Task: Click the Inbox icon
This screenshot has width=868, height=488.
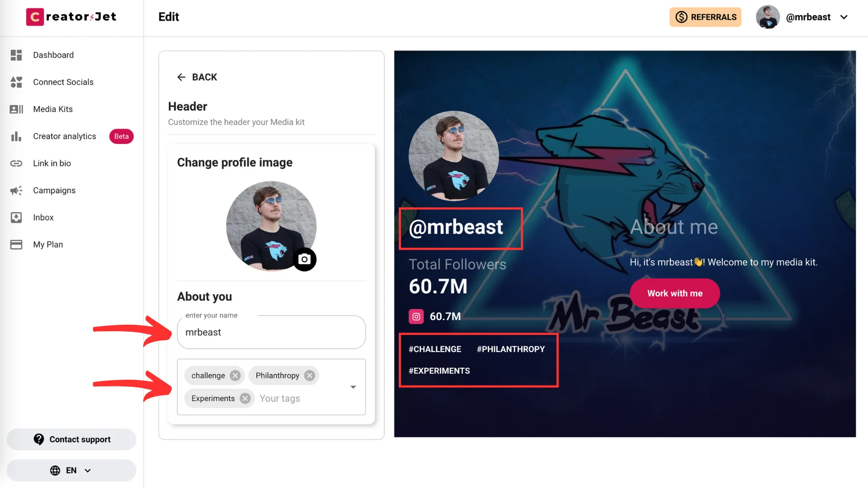Action: [16, 217]
